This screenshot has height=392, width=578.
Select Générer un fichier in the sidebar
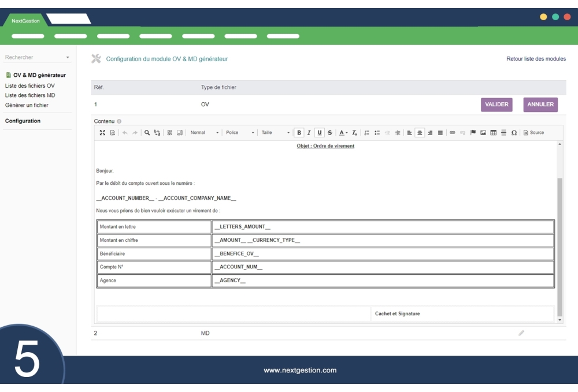[26, 105]
